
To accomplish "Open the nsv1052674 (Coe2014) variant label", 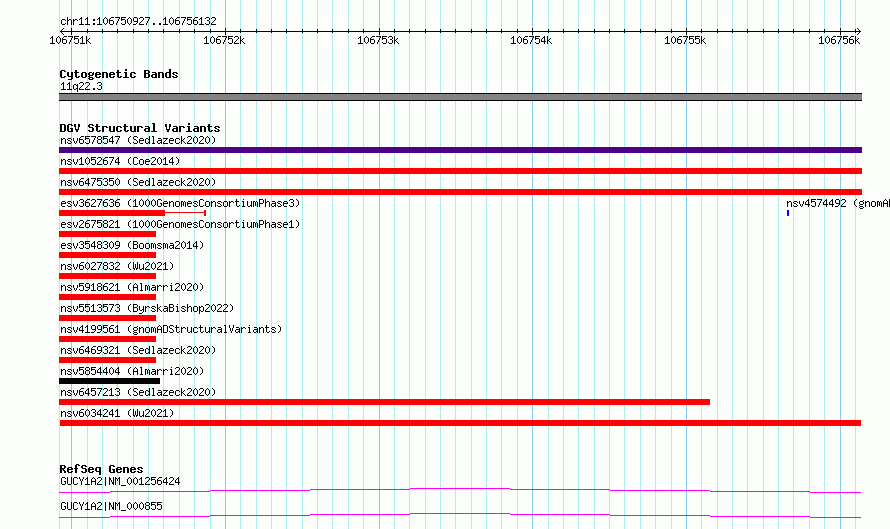I will point(120,161).
